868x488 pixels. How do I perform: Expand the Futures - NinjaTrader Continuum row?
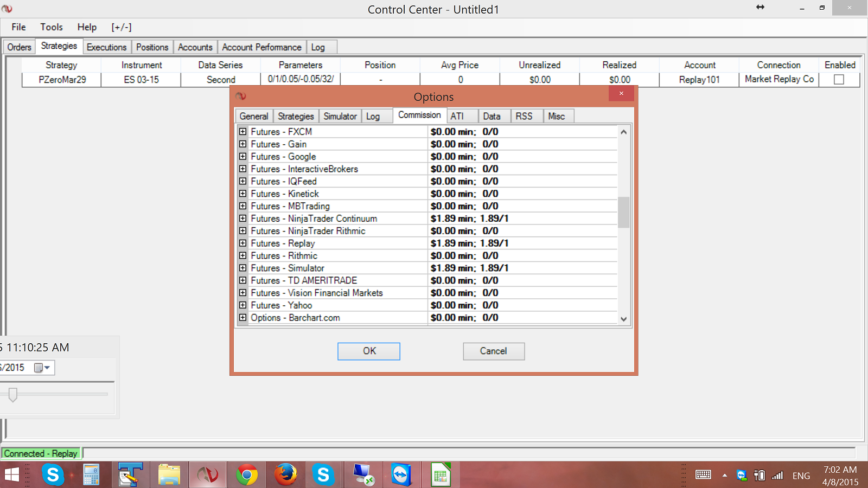(x=242, y=219)
